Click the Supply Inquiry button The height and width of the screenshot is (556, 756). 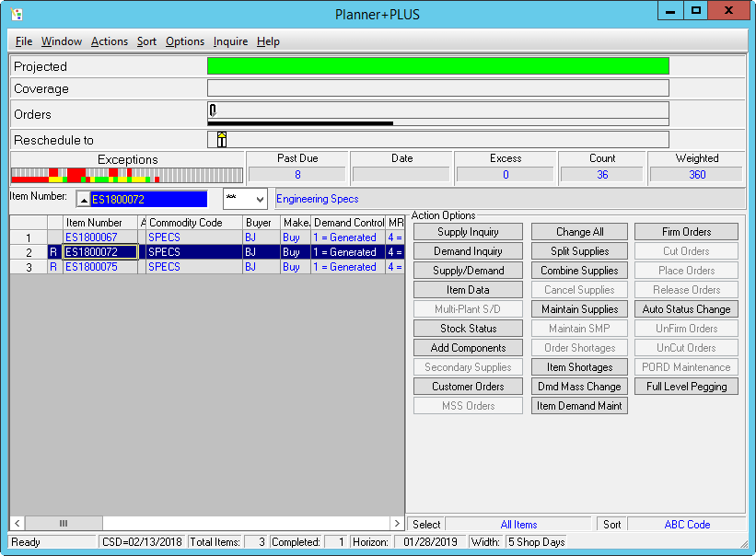point(468,232)
